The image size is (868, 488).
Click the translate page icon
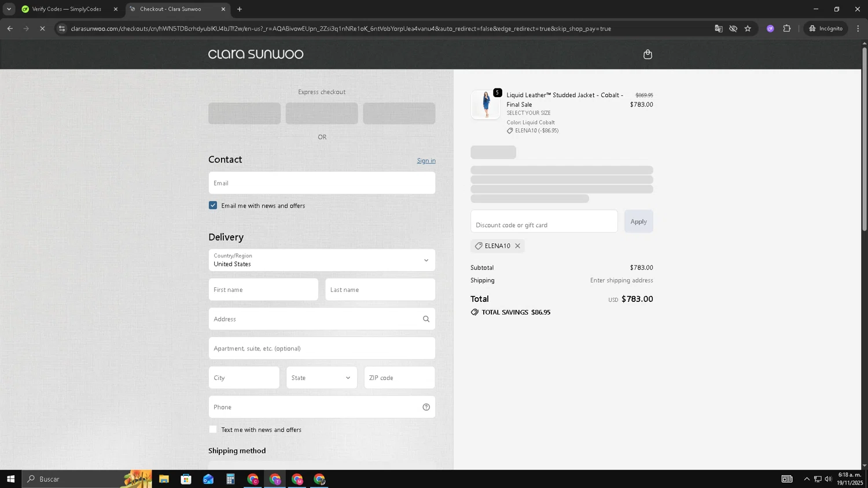[x=719, y=28]
